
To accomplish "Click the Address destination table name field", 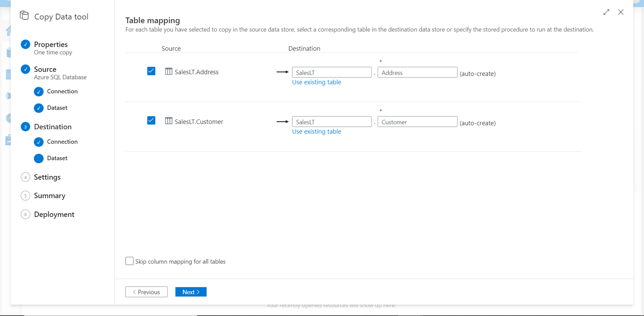I will point(417,73).
